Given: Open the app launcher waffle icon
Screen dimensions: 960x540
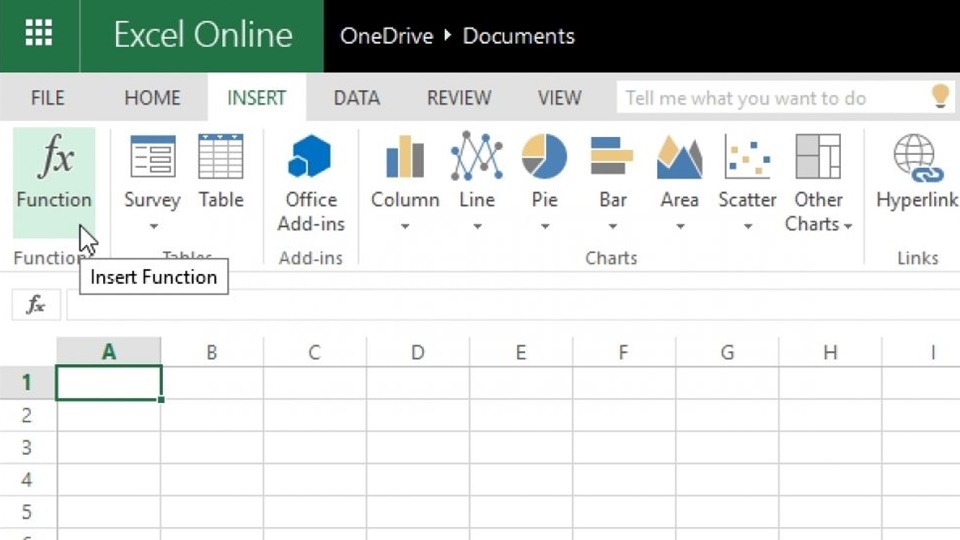Looking at the screenshot, I should pos(39,35).
